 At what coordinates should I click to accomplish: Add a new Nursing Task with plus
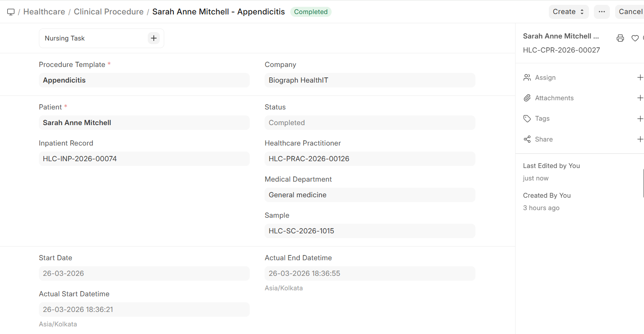[x=154, y=38]
